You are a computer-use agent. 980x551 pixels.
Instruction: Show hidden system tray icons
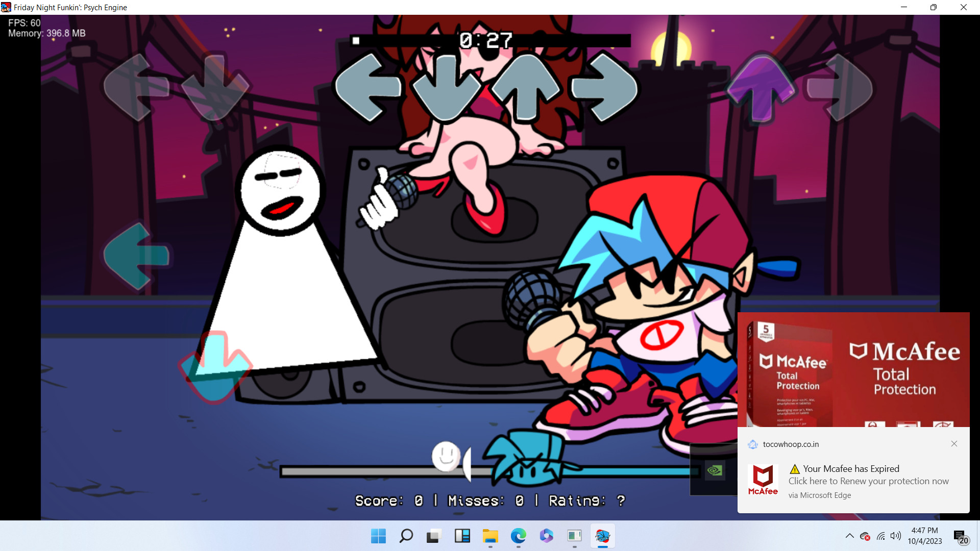pyautogui.click(x=849, y=536)
